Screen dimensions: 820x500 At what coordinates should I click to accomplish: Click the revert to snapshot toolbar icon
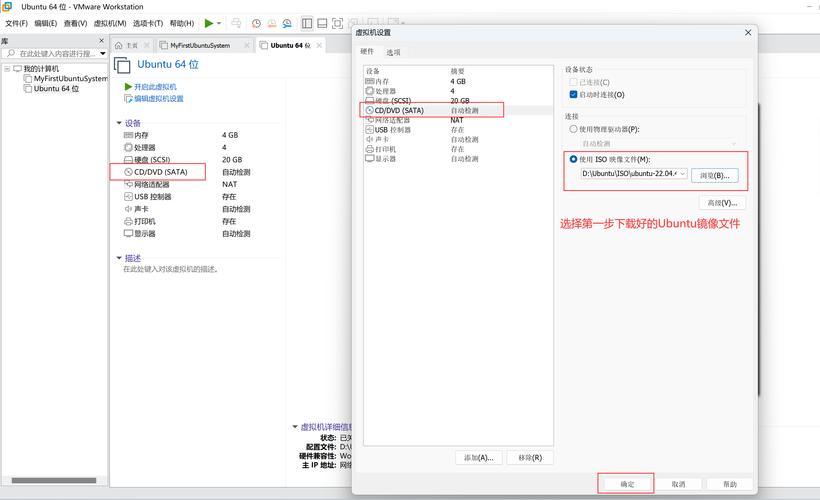pos(272,23)
